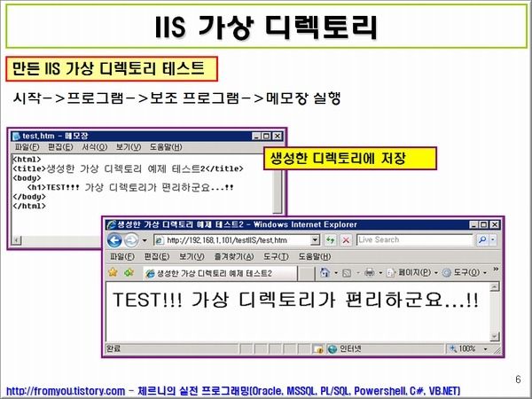532x399 pixels.
Task: Click the page icon in address bar
Action: tap(160, 240)
